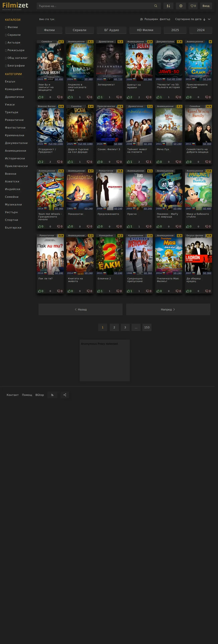218x644 pixels.
Task: Thumbs up the movie Прасчо
Action: (128, 227)
